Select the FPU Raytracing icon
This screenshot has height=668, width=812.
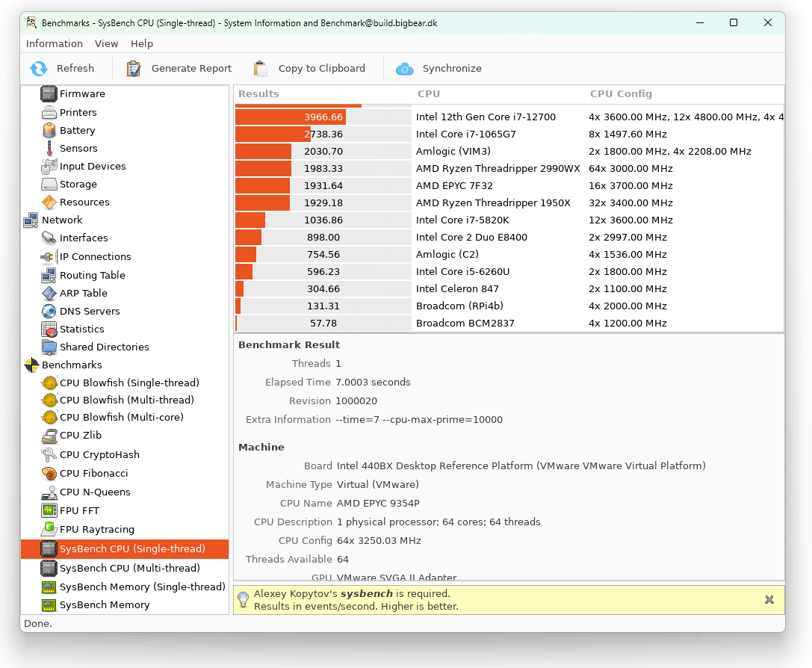point(49,529)
